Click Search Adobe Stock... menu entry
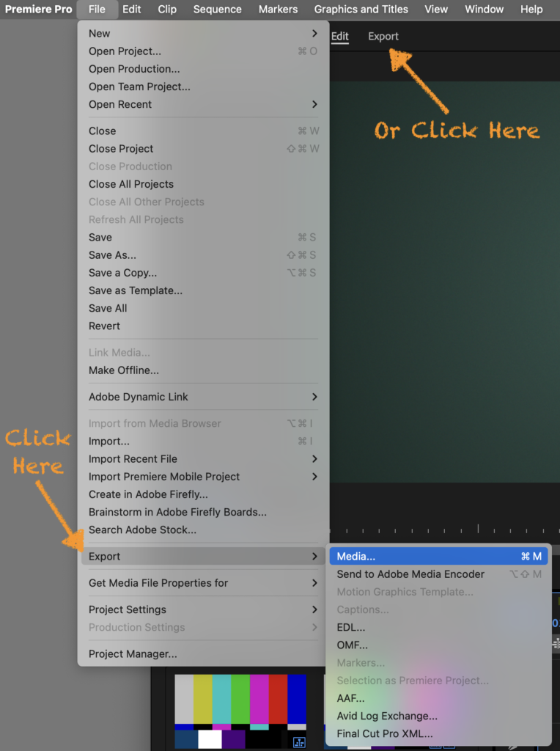 click(x=142, y=530)
